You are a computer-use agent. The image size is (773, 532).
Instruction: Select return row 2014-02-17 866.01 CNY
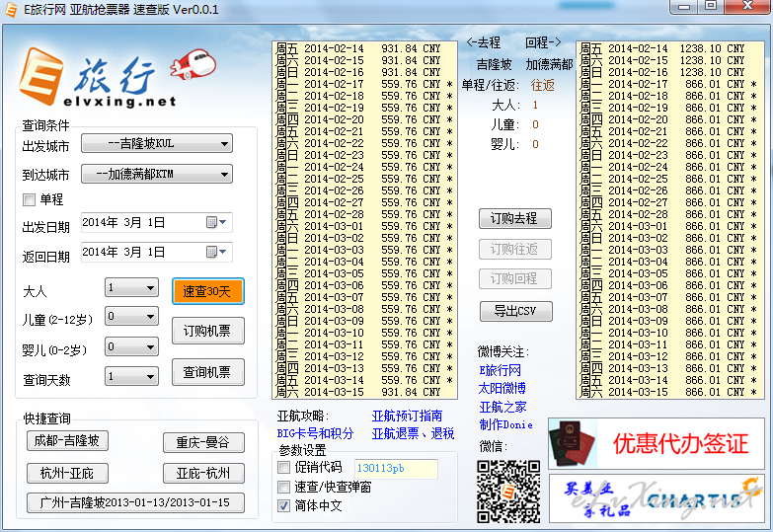[x=669, y=84]
